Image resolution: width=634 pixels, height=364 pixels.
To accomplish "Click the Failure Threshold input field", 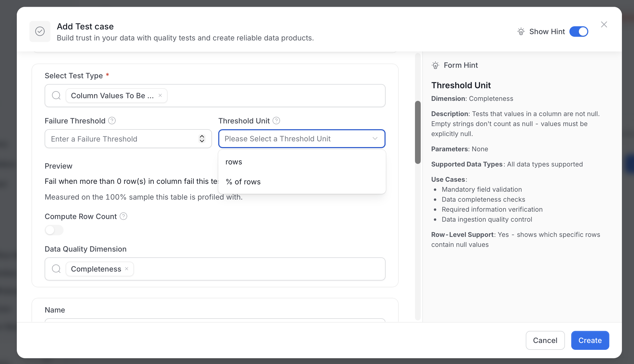I will click(x=128, y=139).
